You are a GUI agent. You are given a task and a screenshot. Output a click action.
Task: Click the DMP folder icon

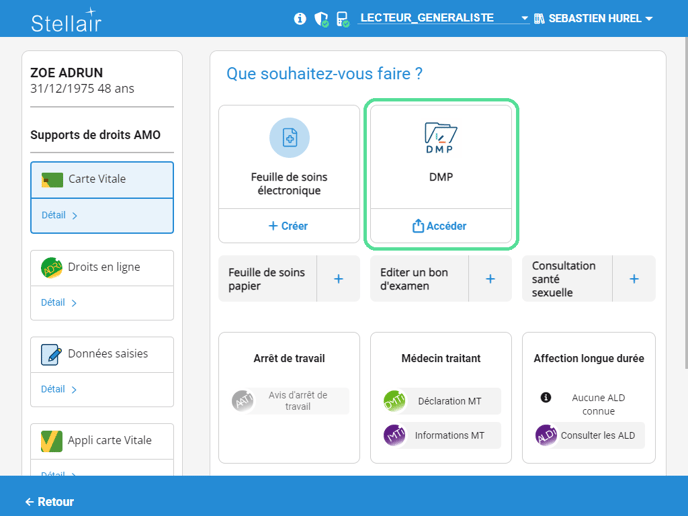tap(440, 138)
